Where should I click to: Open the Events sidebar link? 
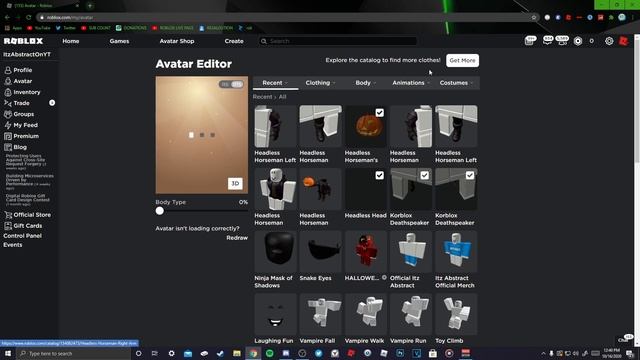pyautogui.click(x=13, y=245)
